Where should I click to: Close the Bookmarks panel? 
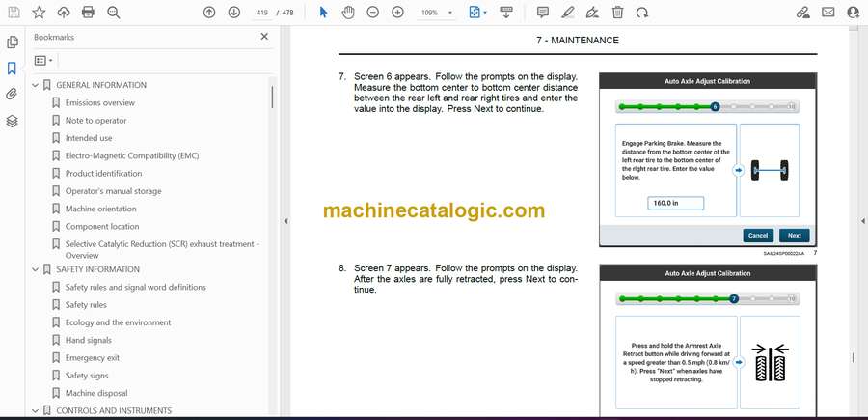click(x=264, y=37)
